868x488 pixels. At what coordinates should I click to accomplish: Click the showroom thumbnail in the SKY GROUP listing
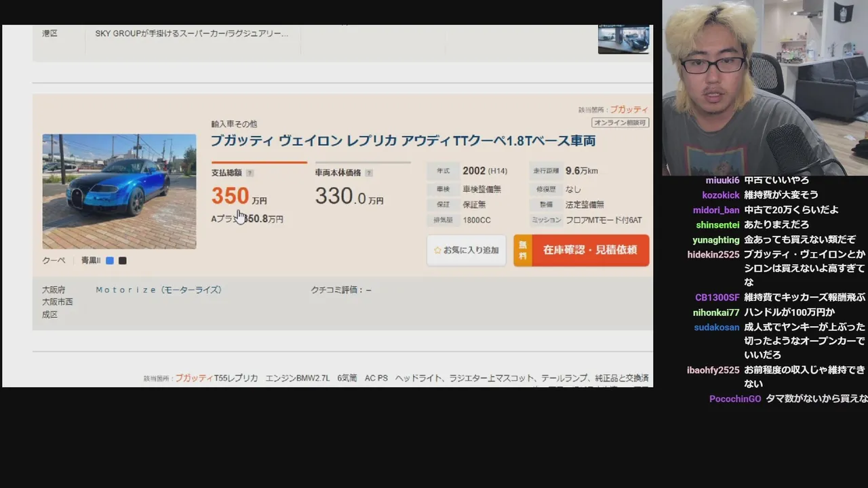(x=623, y=39)
